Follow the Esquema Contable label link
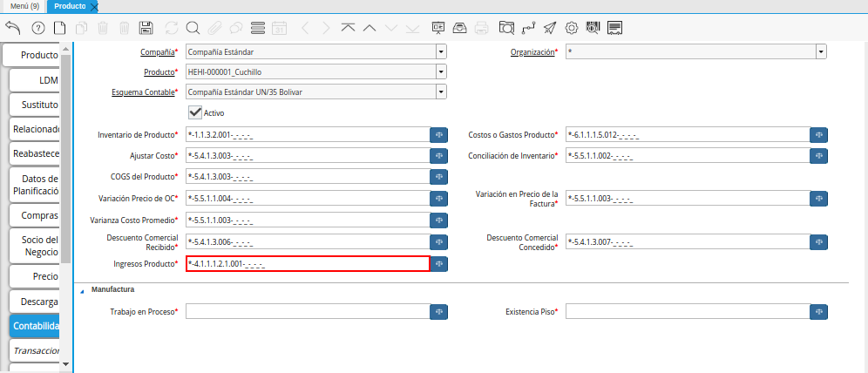Viewport: 868px width, 373px height. coord(143,92)
